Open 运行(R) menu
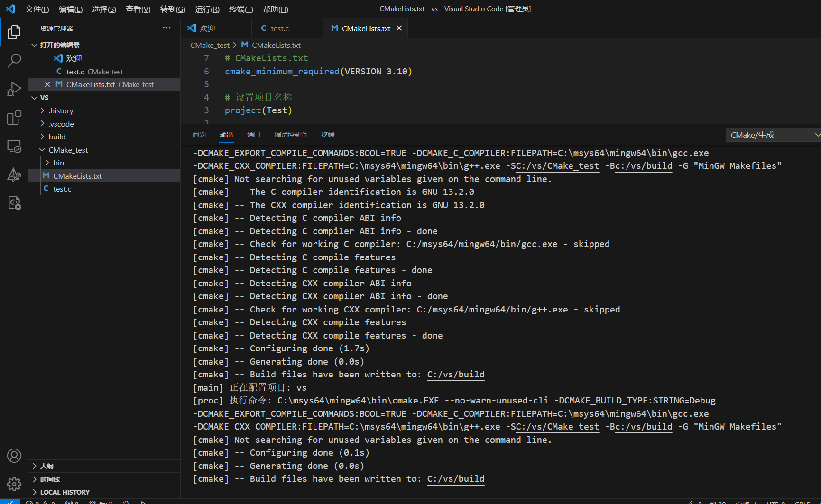Image resolution: width=821 pixels, height=504 pixels. coord(207,9)
